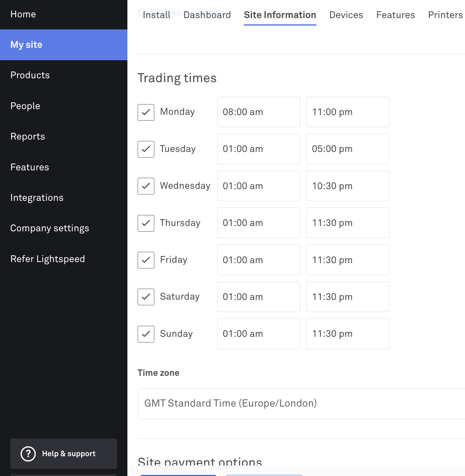Open Thursday closing time 11:30 pm field
465x476 pixels.
348,223
